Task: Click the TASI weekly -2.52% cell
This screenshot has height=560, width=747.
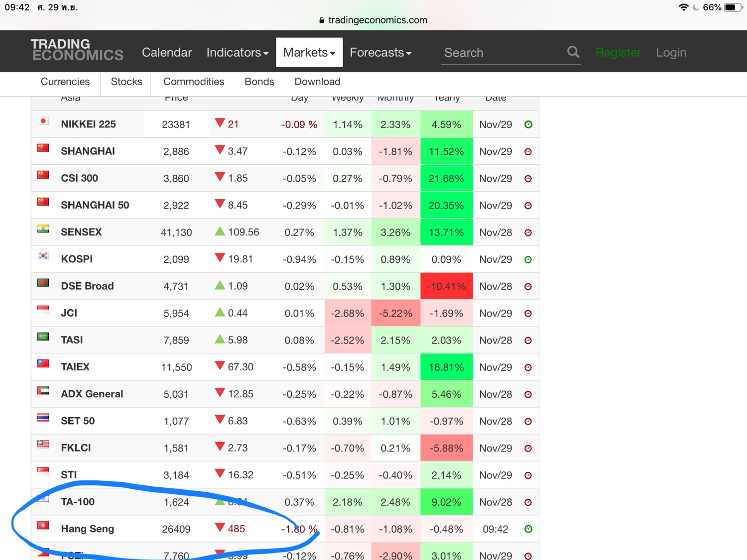Action: 348,340
